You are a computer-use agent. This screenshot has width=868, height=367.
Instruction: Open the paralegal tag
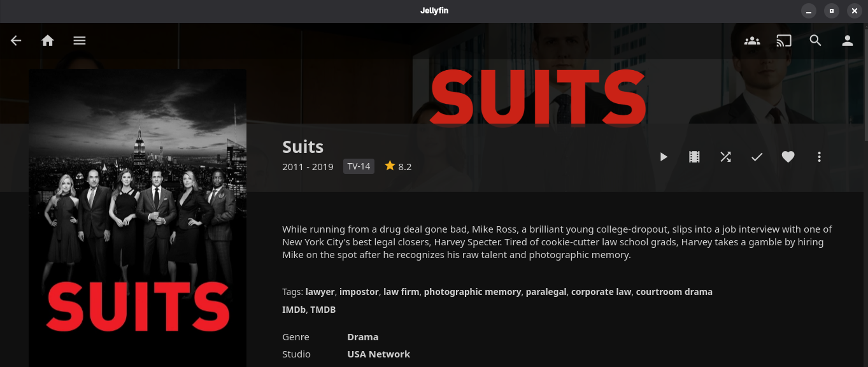coord(546,292)
